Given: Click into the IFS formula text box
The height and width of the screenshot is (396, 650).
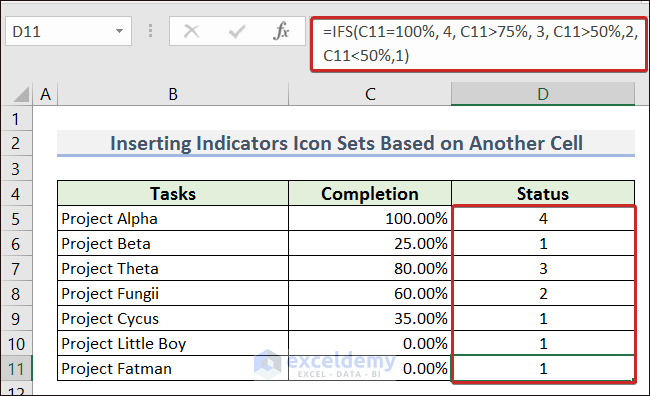Looking at the screenshot, I should click(x=479, y=44).
